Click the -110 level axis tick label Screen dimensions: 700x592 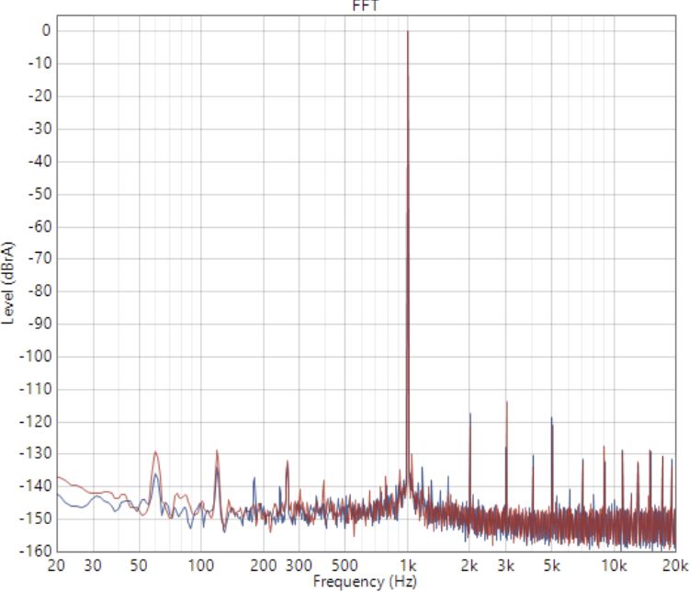pyautogui.click(x=36, y=389)
